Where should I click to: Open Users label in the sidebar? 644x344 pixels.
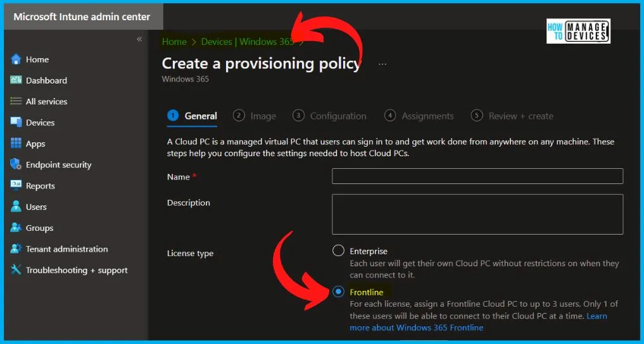[x=36, y=207]
